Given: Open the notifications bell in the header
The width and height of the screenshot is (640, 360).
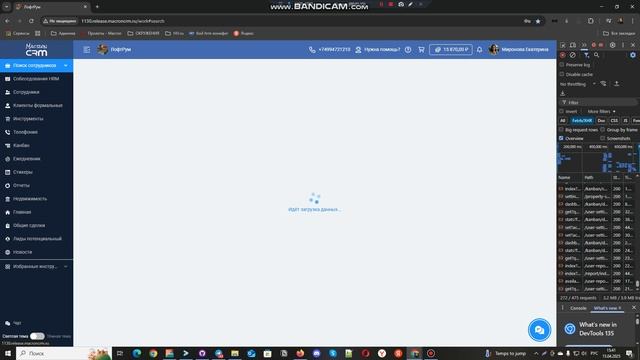Looking at the screenshot, I should click(x=480, y=49).
